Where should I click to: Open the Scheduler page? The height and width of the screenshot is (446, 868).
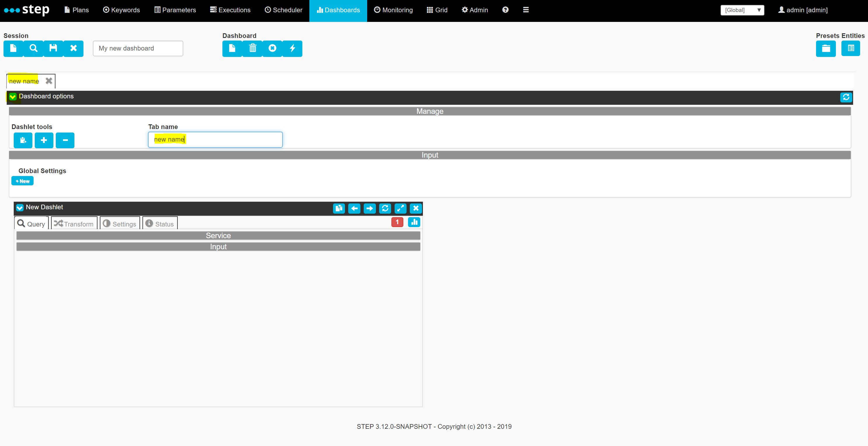click(283, 10)
